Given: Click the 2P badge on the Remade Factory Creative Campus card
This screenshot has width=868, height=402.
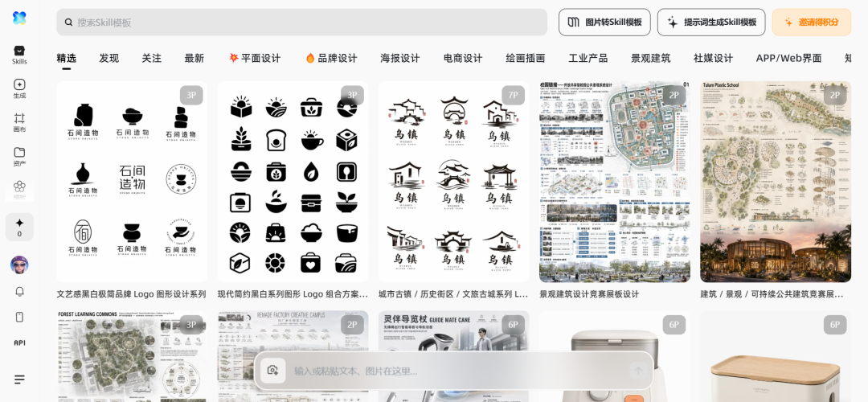Looking at the screenshot, I should [x=352, y=325].
